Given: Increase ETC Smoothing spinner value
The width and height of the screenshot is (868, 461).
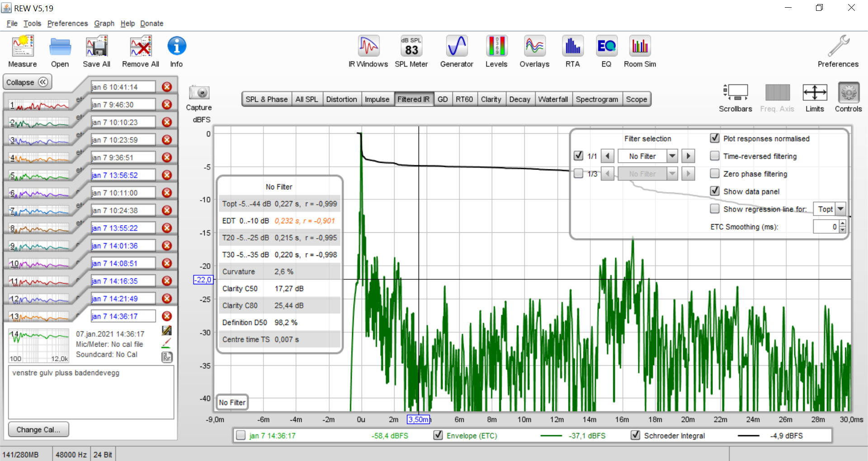Looking at the screenshot, I should click(x=843, y=223).
